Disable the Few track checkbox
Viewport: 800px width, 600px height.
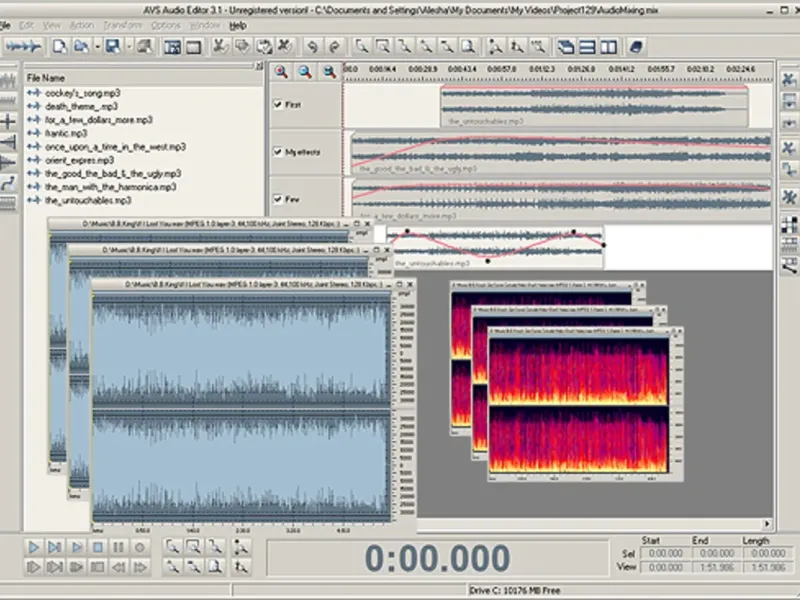[278, 198]
